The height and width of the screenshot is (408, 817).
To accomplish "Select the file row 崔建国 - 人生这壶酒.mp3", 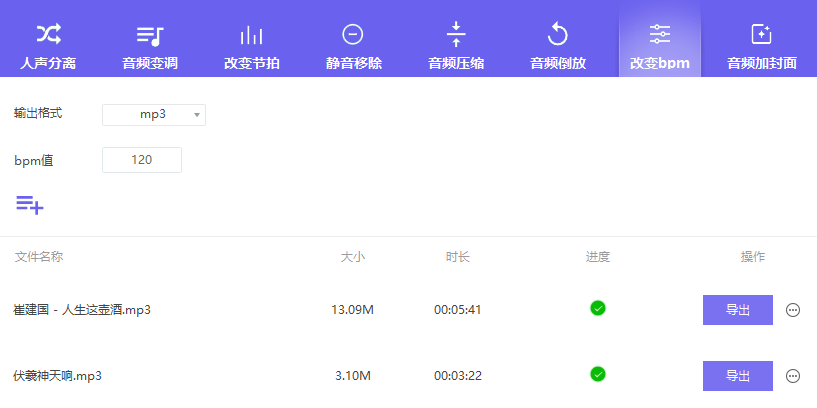I will [x=82, y=310].
